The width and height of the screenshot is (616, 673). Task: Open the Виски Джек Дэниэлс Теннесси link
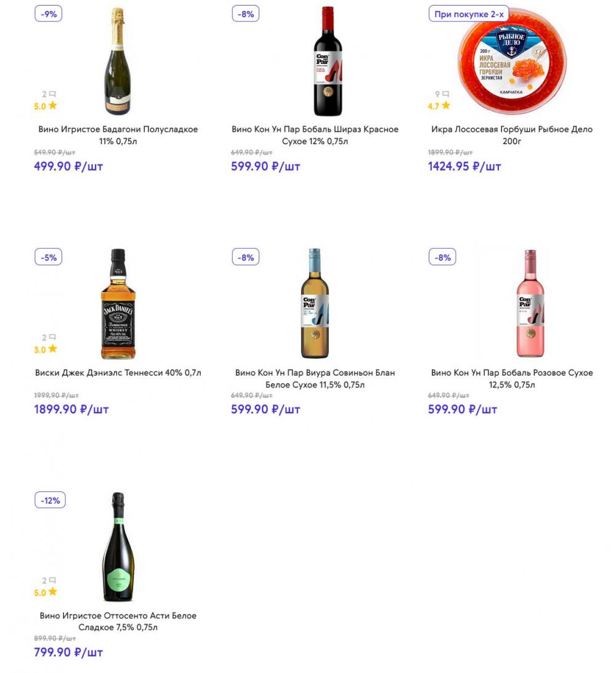coord(118,373)
